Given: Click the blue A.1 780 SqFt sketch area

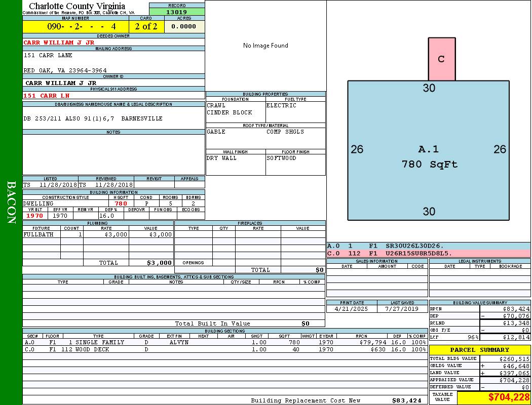Looking at the screenshot, I should pos(428,150).
